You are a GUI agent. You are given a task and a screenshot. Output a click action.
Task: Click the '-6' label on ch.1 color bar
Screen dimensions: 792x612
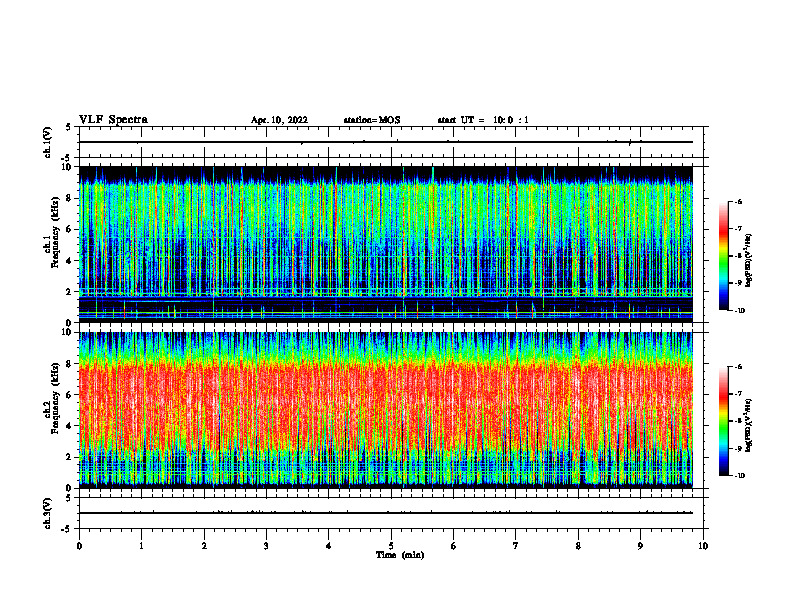coord(738,201)
